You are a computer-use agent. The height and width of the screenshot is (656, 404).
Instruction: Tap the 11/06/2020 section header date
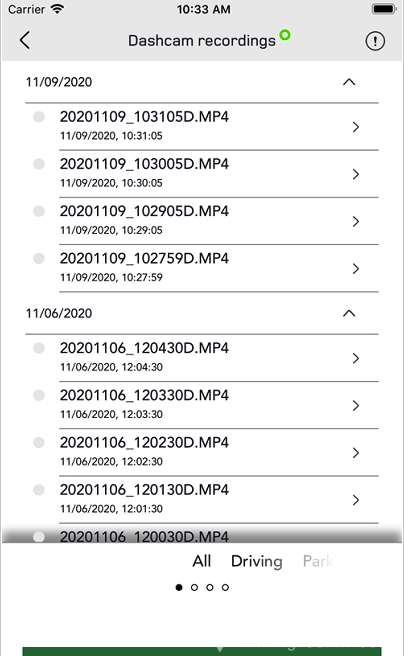pos(59,313)
